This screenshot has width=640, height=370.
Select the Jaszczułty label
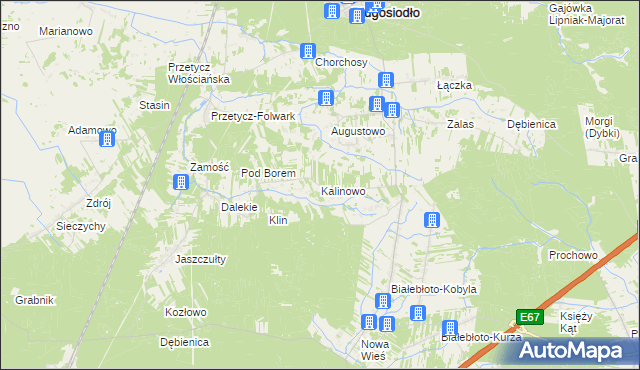click(200, 259)
